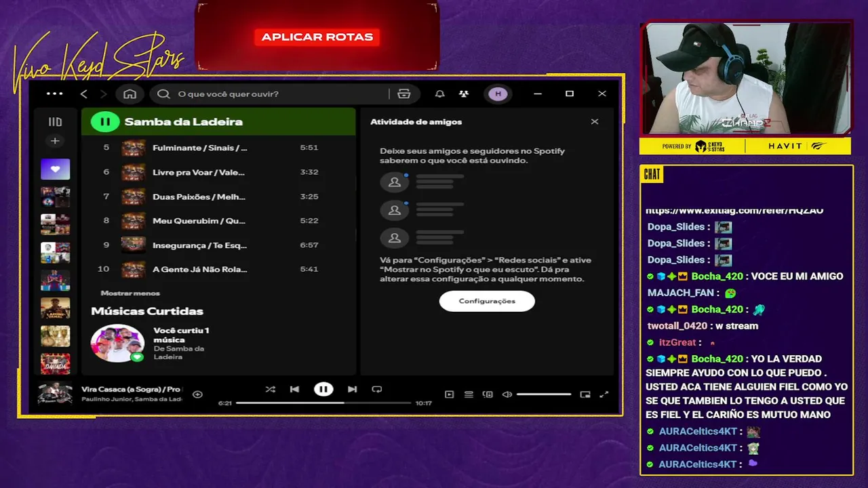
Task: Open the Now Playing view icon
Action: click(x=449, y=394)
